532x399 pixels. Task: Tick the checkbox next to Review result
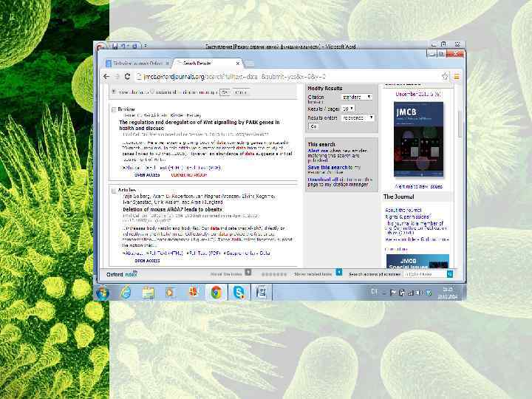[x=114, y=109]
